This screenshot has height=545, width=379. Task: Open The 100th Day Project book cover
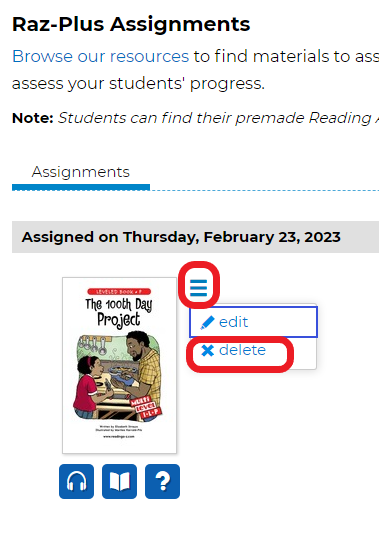click(119, 365)
